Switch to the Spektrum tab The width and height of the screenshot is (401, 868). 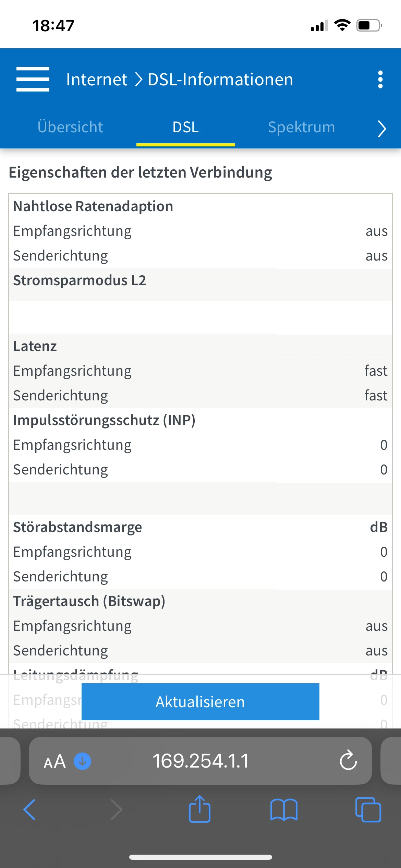(301, 127)
